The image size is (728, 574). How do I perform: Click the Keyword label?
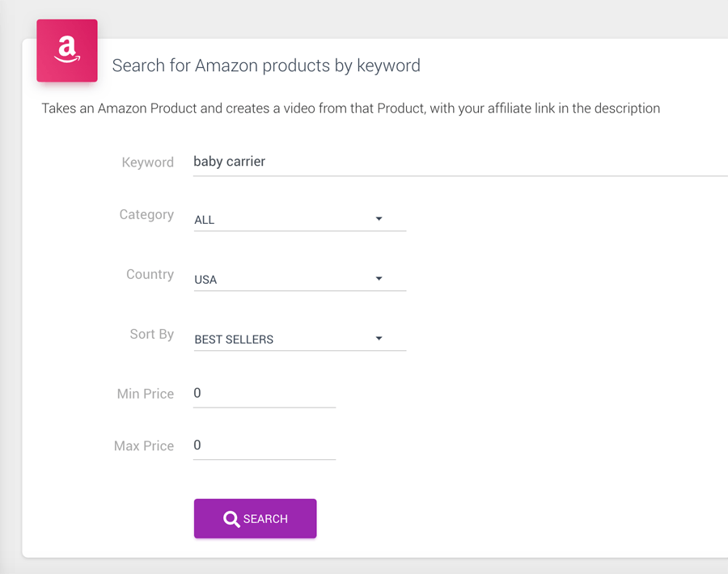pyautogui.click(x=148, y=162)
